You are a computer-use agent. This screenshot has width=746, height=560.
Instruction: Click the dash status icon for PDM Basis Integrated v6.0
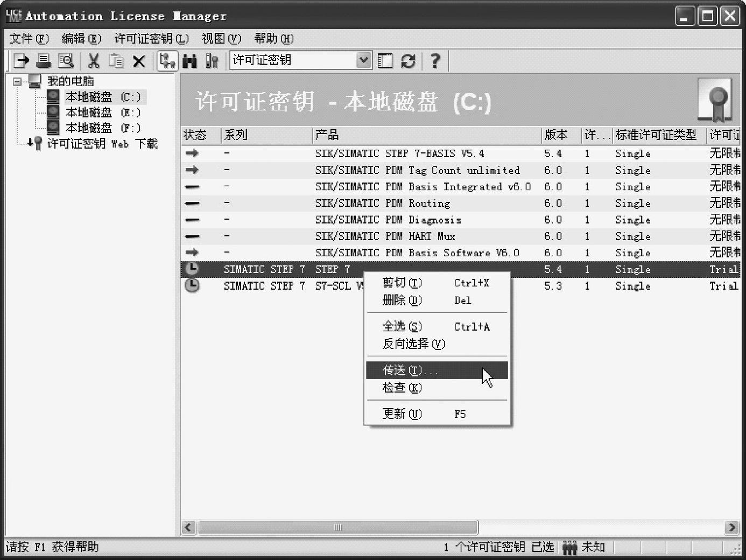pos(192,187)
